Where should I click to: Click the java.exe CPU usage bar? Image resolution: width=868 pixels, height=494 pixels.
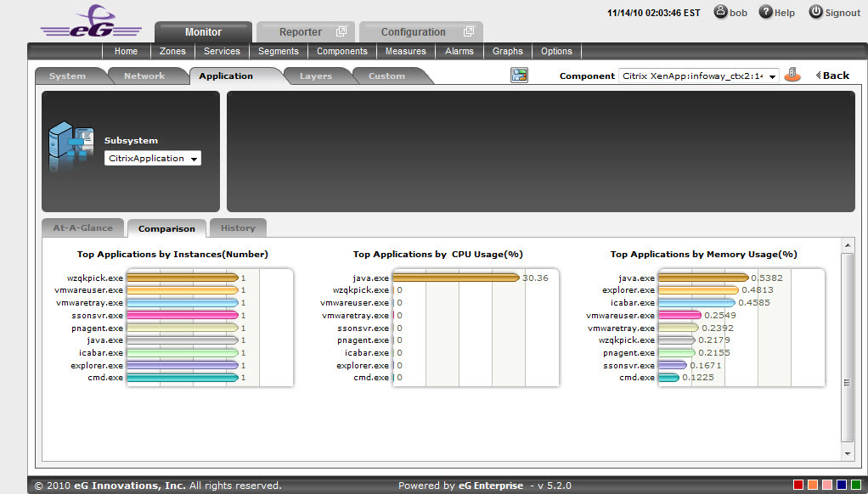click(x=456, y=278)
